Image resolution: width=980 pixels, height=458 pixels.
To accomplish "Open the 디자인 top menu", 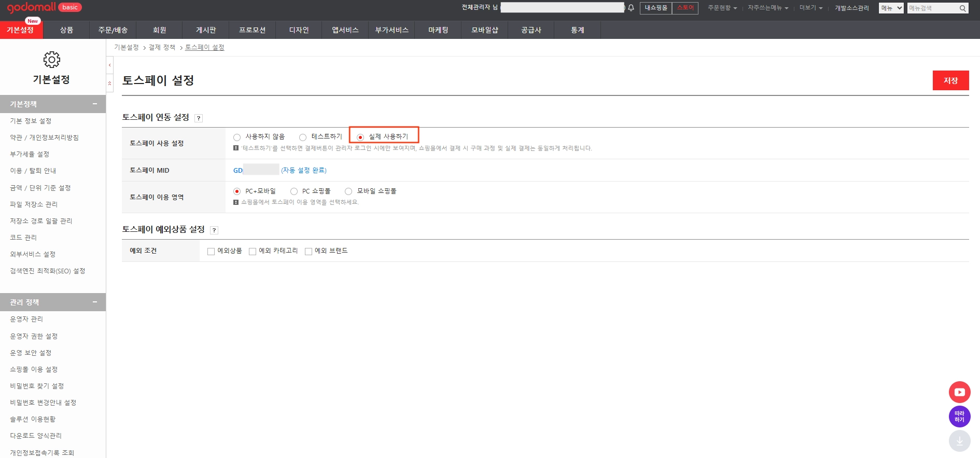I will [299, 30].
